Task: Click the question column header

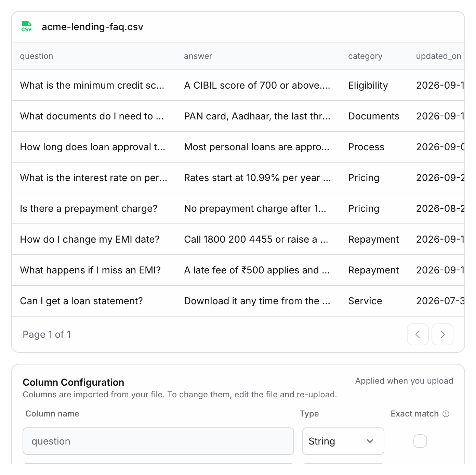Action: point(37,56)
